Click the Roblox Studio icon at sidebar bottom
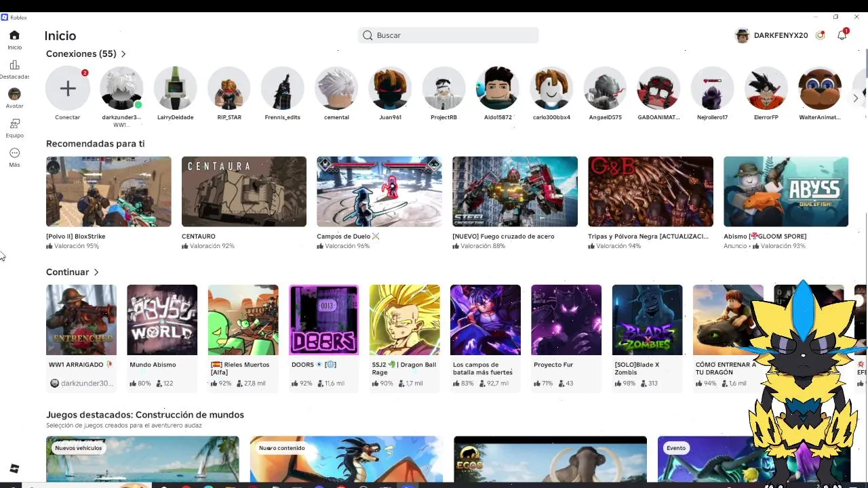This screenshot has width=868, height=488. (x=14, y=468)
